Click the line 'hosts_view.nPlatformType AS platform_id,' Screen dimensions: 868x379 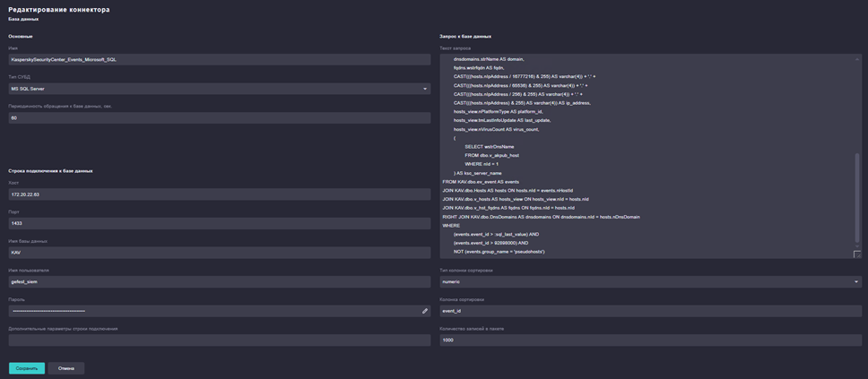(x=499, y=111)
